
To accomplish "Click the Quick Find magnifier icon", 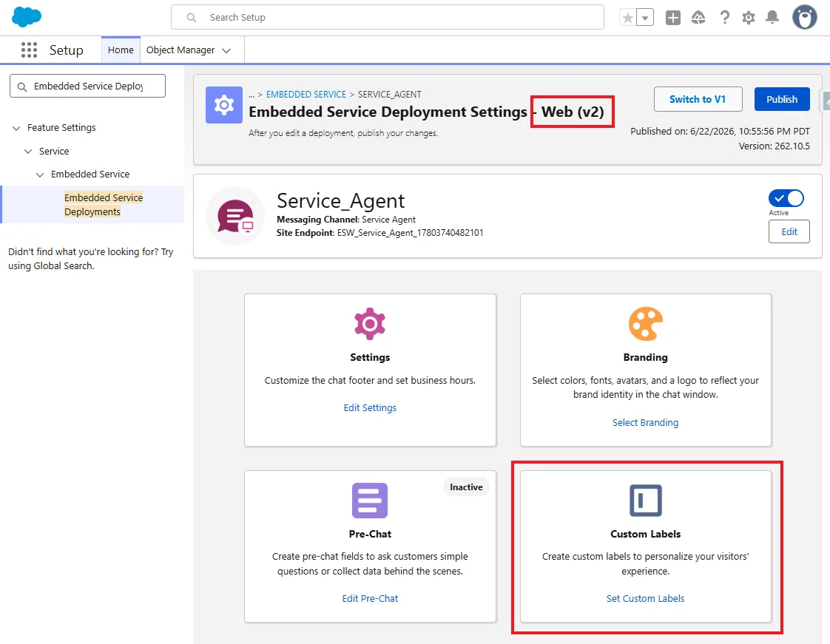I will pos(21,87).
